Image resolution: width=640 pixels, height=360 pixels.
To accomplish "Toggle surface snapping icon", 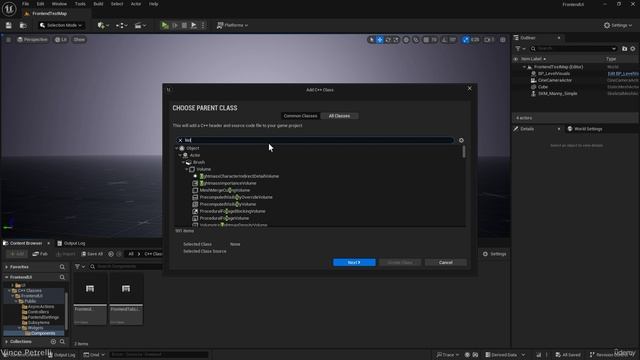I will point(416,40).
